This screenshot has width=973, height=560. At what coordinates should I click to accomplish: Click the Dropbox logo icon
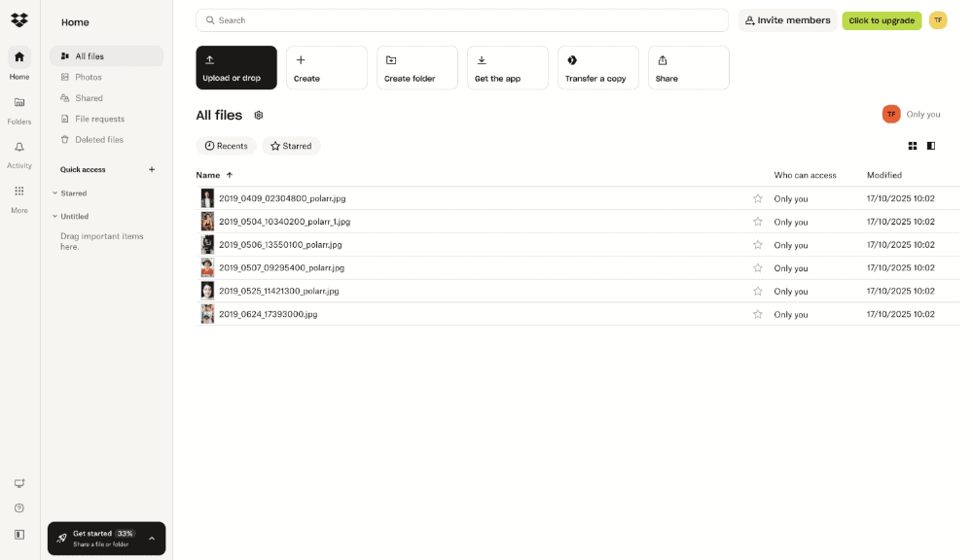point(19,20)
